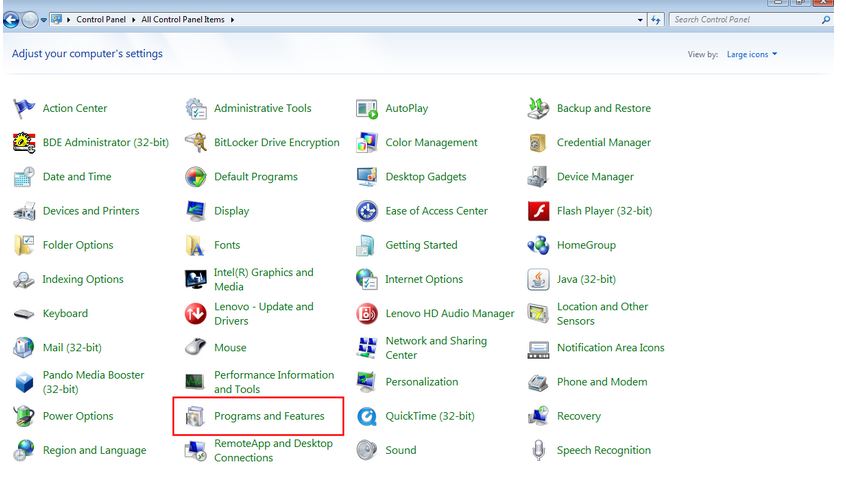Open the Speech Recognition microphone icon
Screen dimensions: 846x482
click(x=538, y=450)
